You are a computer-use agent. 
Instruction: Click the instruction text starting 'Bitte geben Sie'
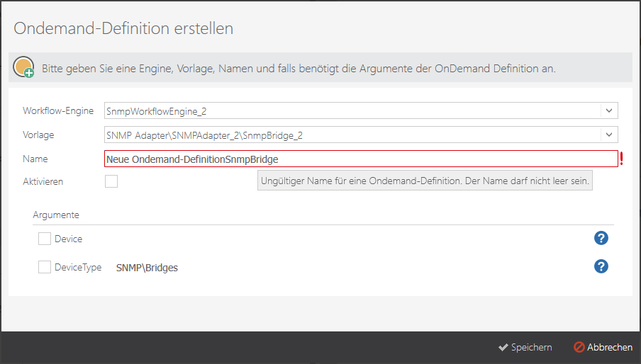(299, 69)
